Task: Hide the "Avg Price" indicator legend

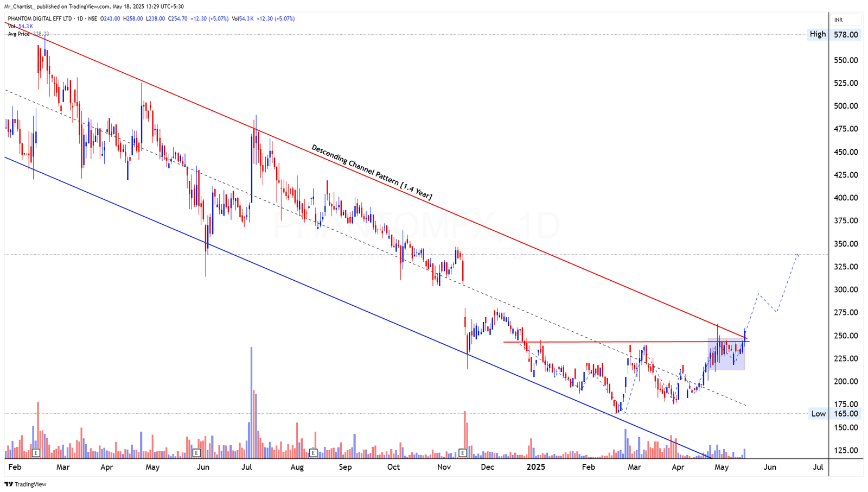Action: click(18, 33)
